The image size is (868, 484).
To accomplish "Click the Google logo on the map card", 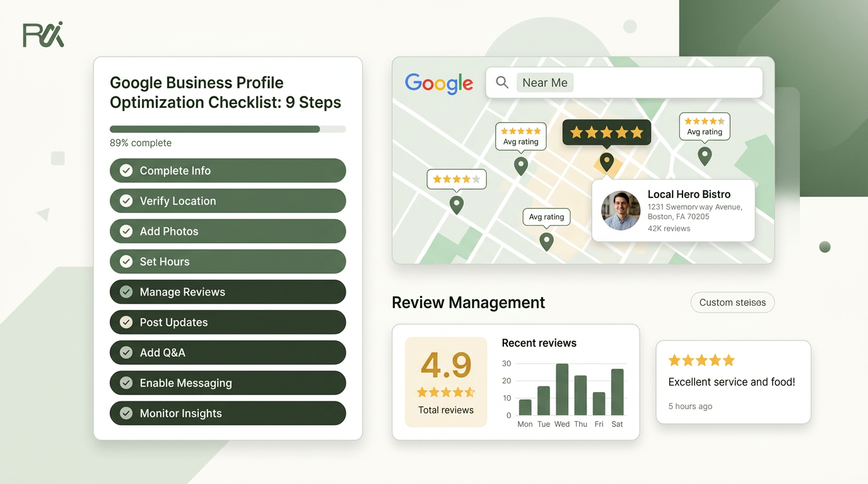I will (439, 83).
